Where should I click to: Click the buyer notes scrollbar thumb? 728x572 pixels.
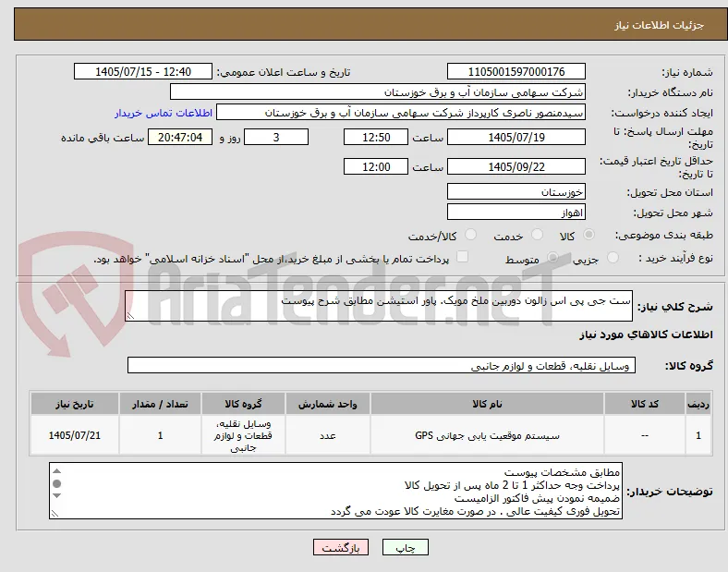tap(56, 484)
